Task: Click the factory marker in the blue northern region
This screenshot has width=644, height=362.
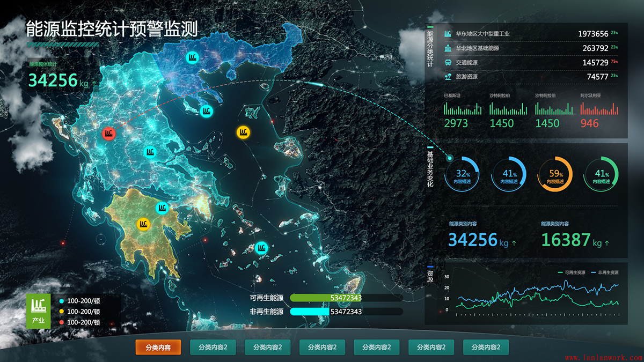Action: tap(192, 57)
